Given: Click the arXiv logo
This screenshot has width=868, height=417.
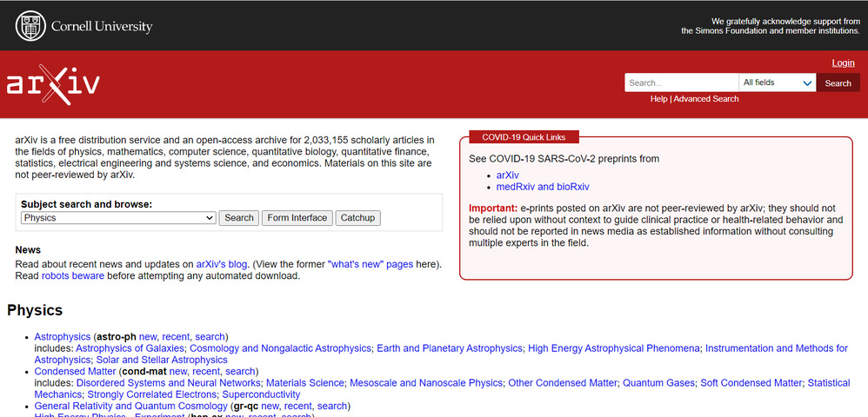Looking at the screenshot, I should click(x=53, y=84).
